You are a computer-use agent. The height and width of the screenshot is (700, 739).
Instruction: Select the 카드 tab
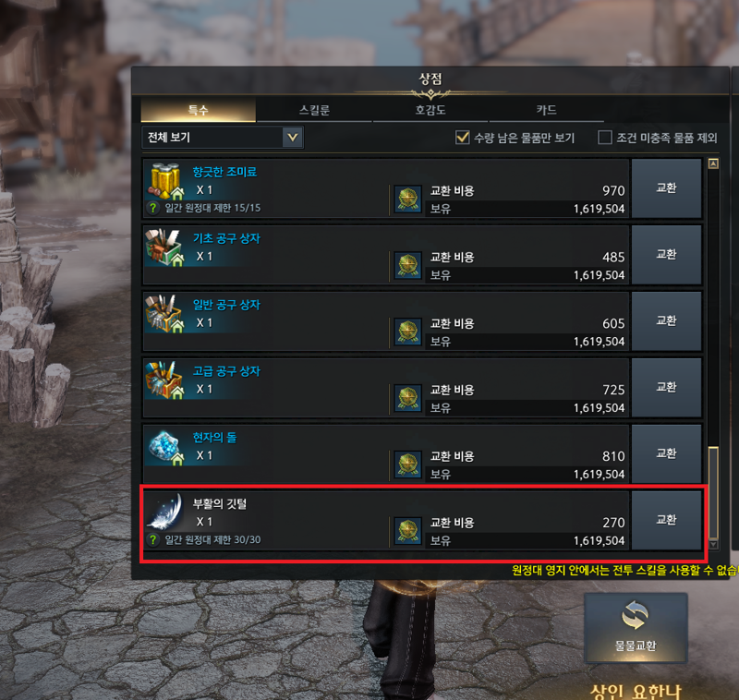pos(546,110)
